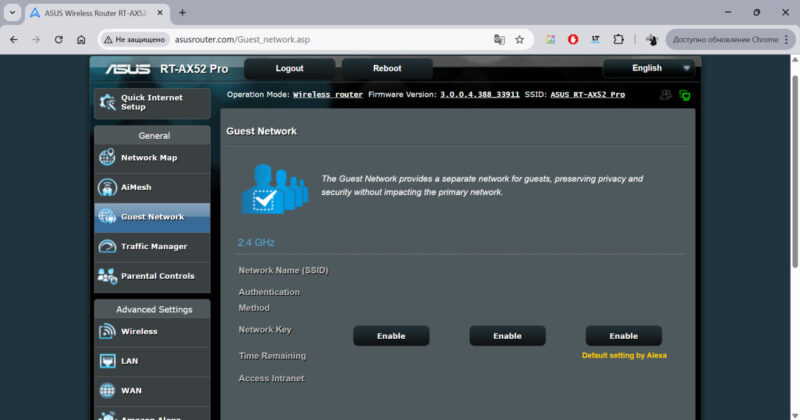Click the WAN globe icon
This screenshot has height=420, width=800.
tap(107, 390)
